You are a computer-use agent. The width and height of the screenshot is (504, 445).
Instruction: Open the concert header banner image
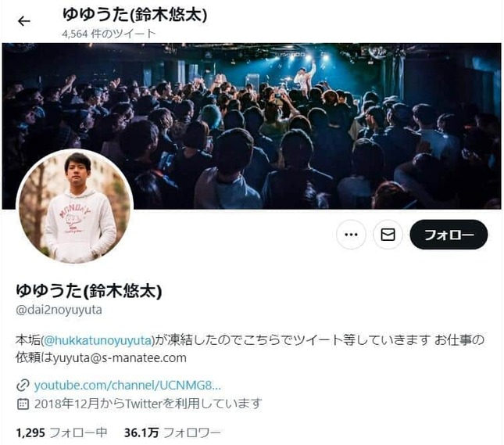(x=252, y=126)
